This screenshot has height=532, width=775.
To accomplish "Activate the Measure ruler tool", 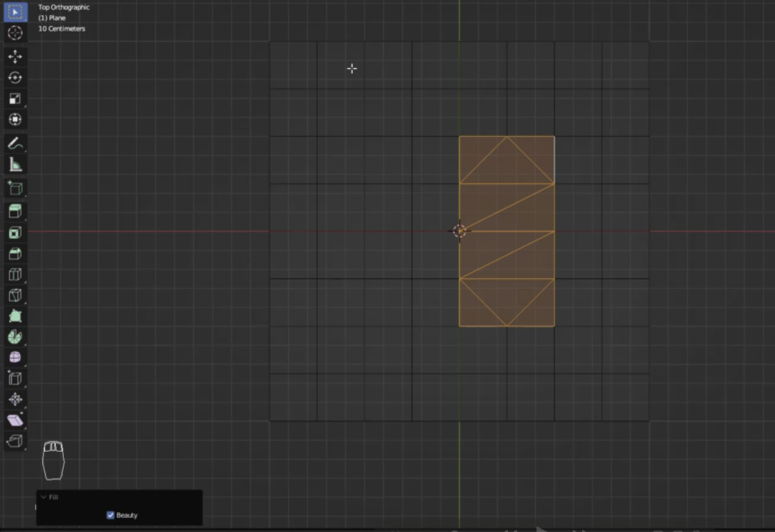I will point(15,165).
